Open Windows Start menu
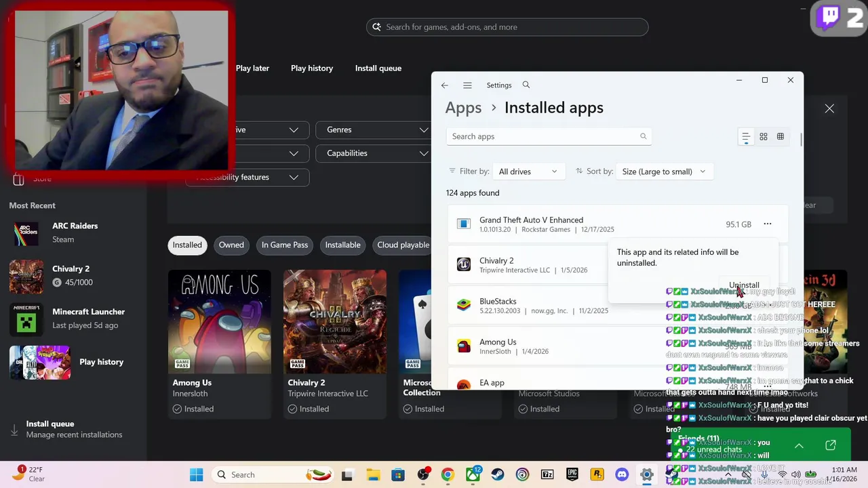Image resolution: width=868 pixels, height=488 pixels. pos(196,474)
